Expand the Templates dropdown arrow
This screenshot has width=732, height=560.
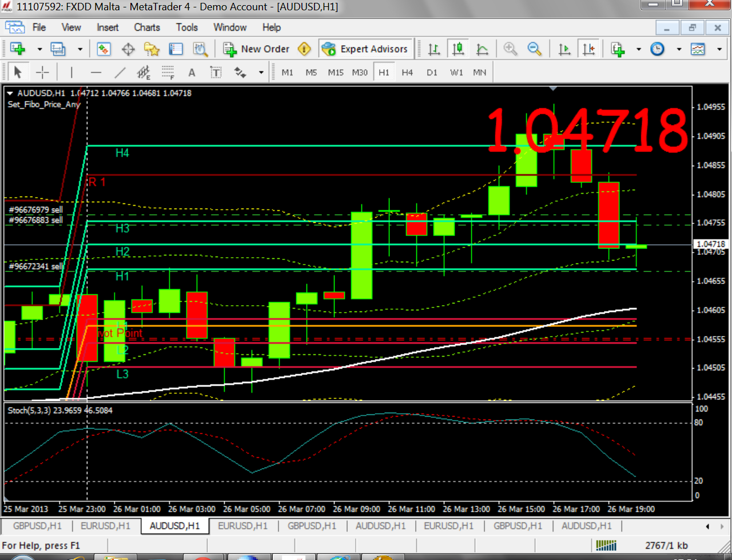tap(719, 50)
